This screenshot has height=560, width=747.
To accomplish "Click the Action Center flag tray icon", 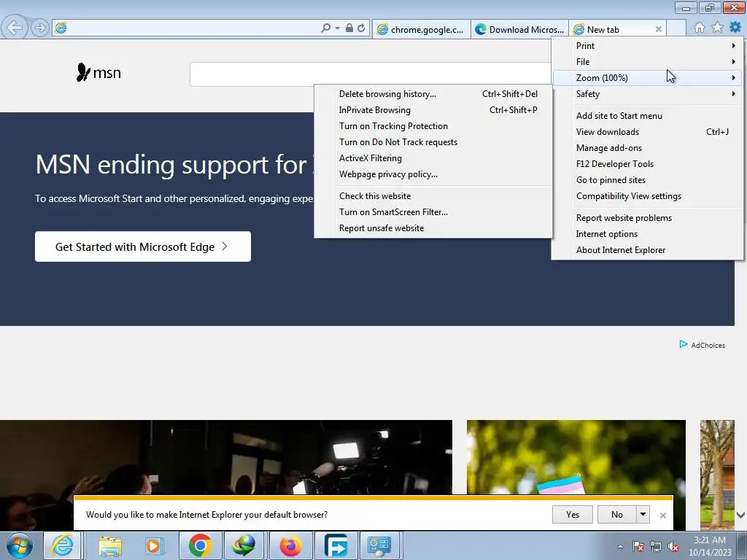I will click(638, 546).
